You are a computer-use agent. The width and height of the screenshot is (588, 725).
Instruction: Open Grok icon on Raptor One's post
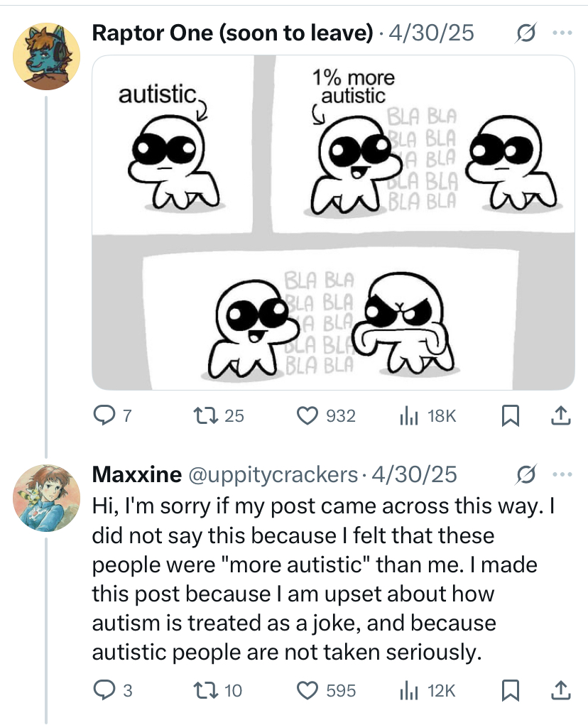coord(527,33)
